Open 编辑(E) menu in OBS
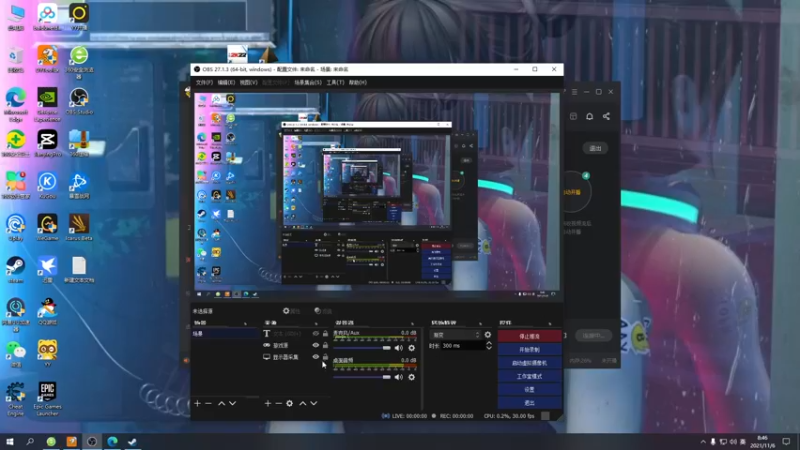Image resolution: width=800 pixels, height=450 pixels. [226, 83]
